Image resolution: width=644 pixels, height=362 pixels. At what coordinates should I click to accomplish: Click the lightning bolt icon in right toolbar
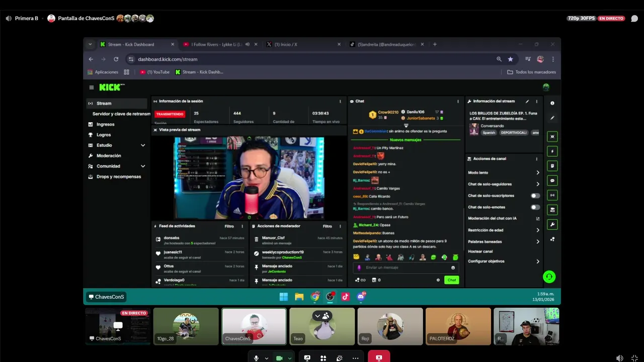pos(552,151)
